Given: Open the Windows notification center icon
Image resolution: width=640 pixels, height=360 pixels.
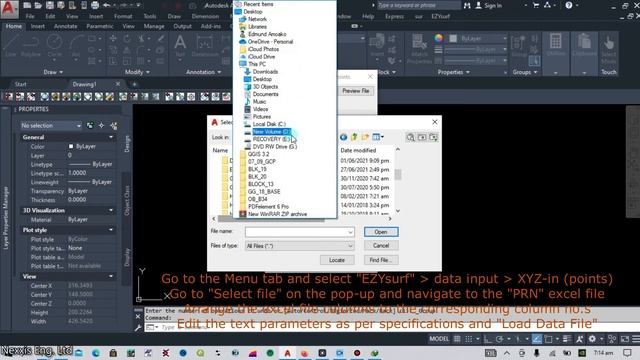Looking at the screenshot, I should pyautogui.click(x=627, y=353).
